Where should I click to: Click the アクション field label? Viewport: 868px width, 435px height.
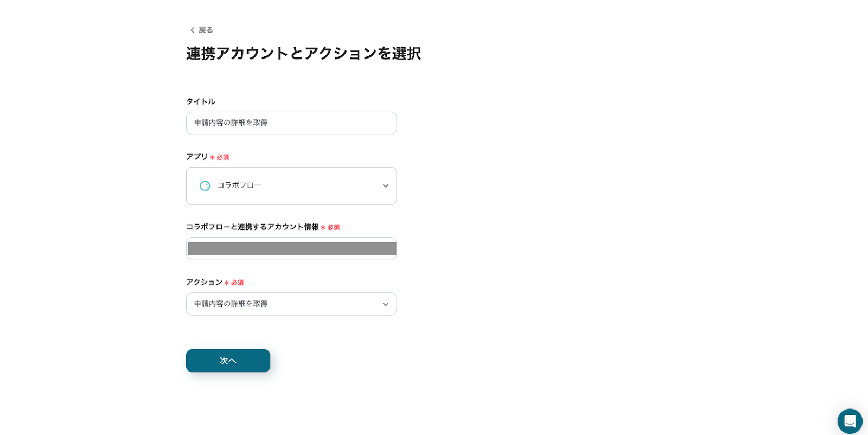[x=204, y=282]
